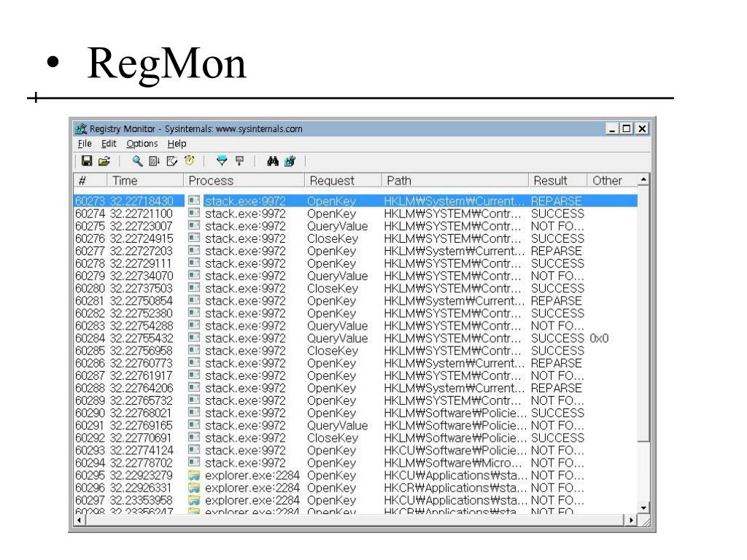
Task: Switch time format using the clock icon
Action: pos(189,160)
